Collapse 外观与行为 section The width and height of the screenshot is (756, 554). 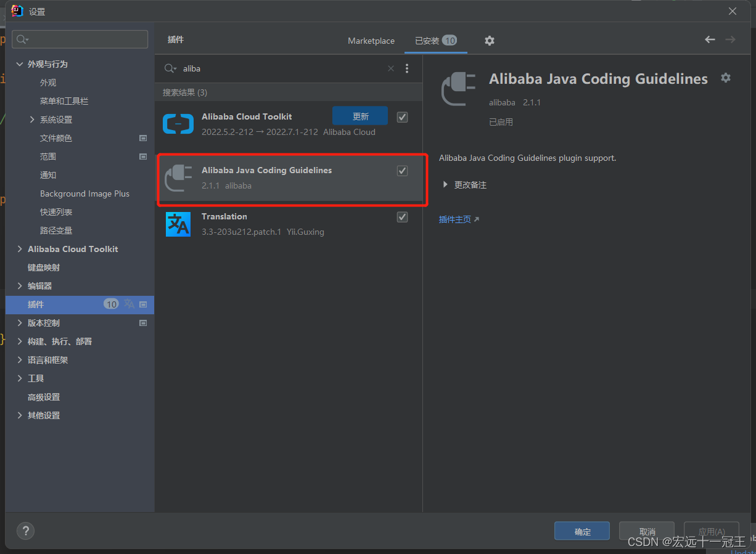(20, 64)
